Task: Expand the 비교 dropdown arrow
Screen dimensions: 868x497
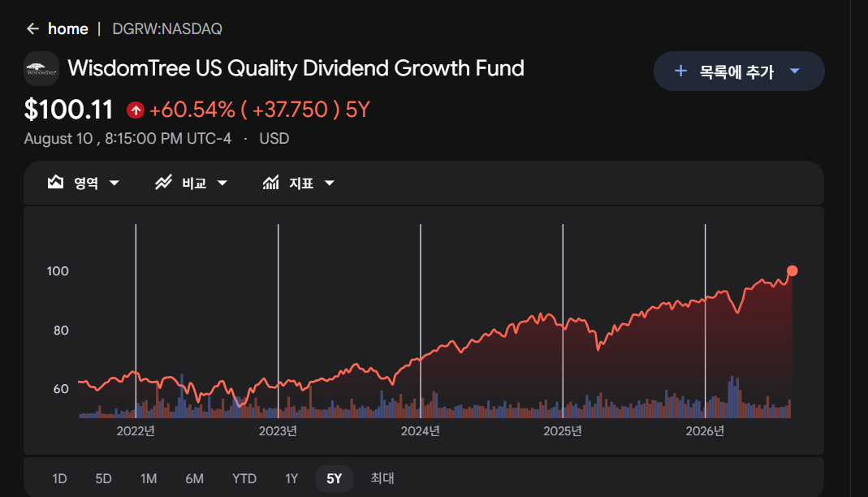Action: click(222, 184)
